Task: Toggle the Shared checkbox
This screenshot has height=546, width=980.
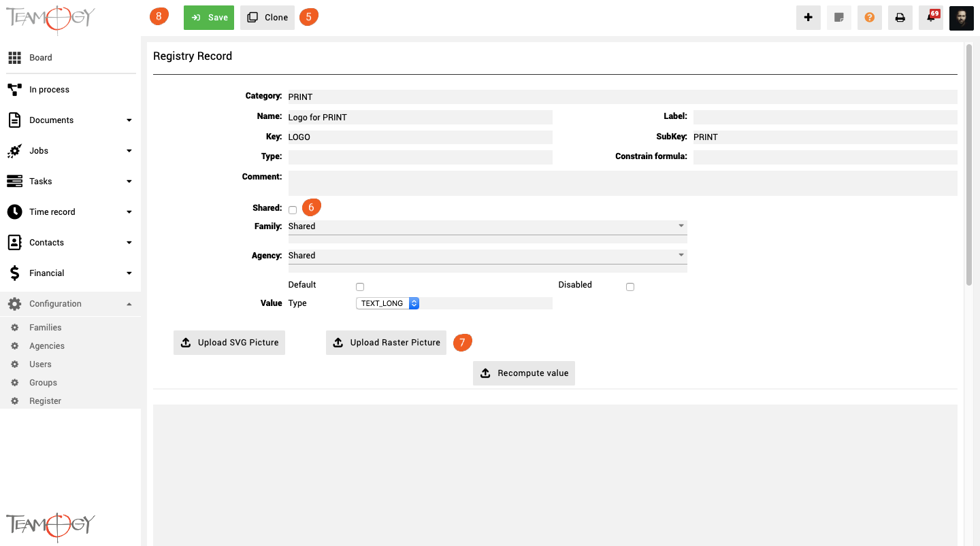Action: tap(293, 210)
